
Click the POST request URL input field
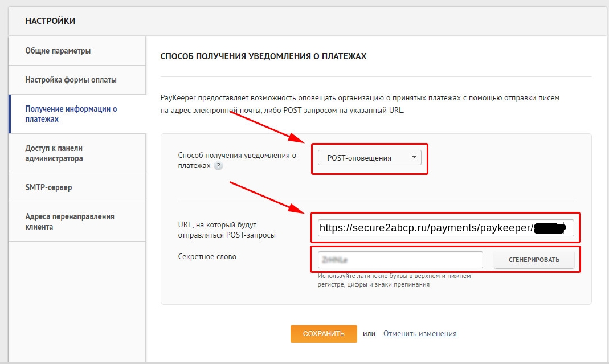coord(424,228)
